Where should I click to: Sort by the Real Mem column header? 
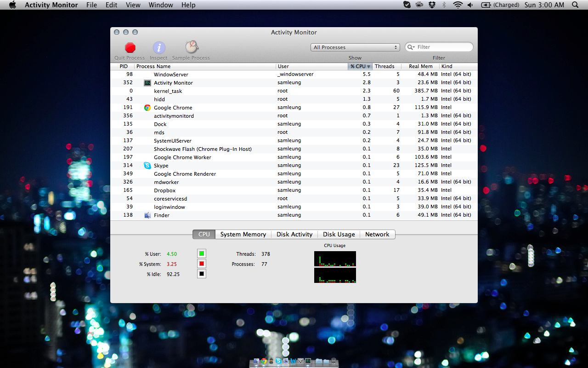[x=420, y=66]
